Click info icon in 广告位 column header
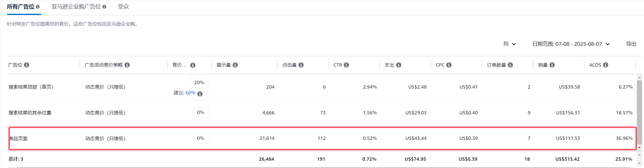This screenshot has width=644, height=168. point(27,65)
